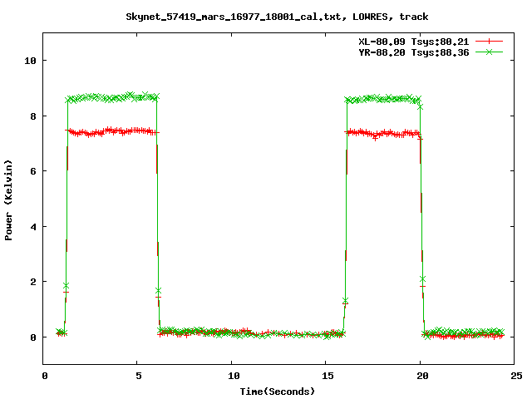Viewport: 532px width, 399px height.
Task: Select the XL-80.09 Tsys:80.21 legend entry
Action: click(x=414, y=42)
